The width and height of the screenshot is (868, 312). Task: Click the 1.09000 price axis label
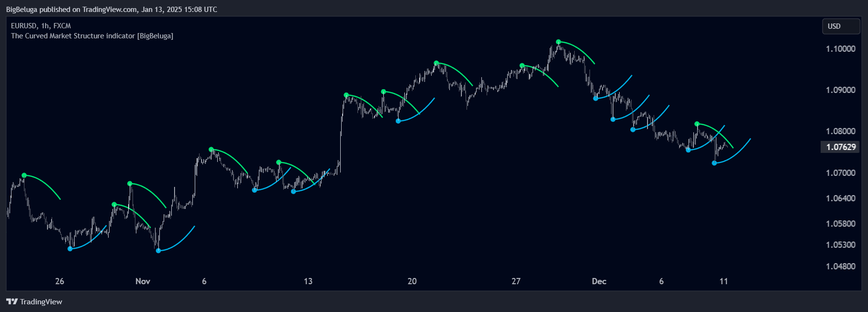click(841, 90)
